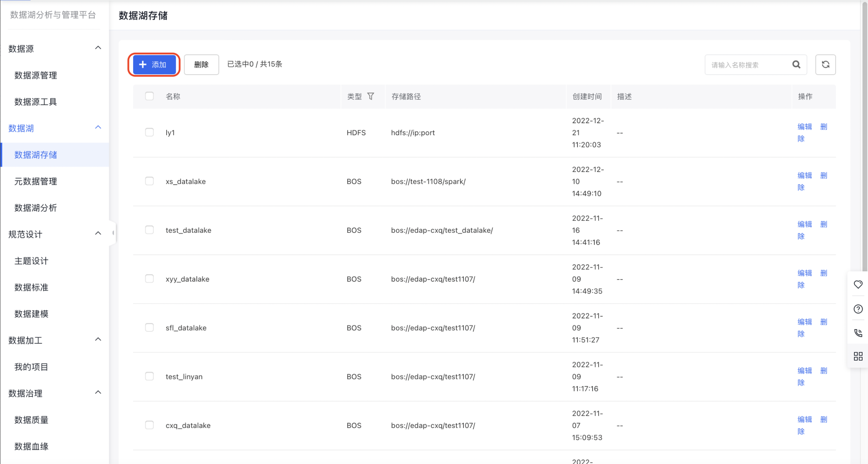The image size is (868, 464).
Task: Open 数据血缘 in the sidebar
Action: pos(31,446)
